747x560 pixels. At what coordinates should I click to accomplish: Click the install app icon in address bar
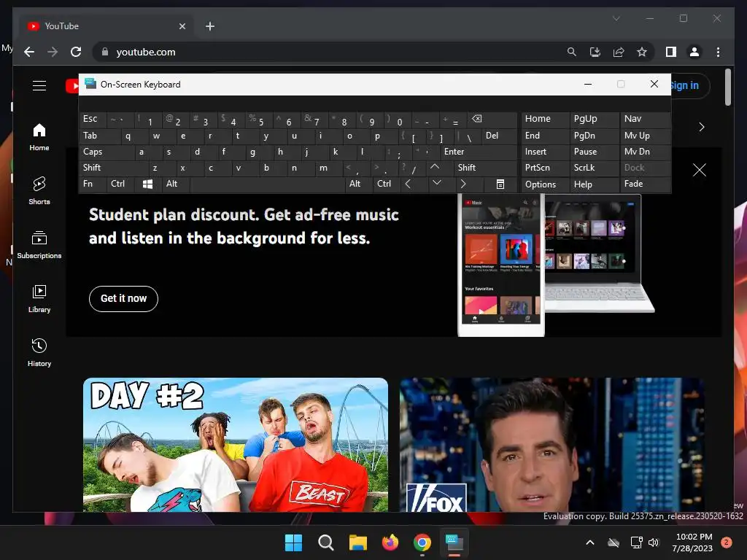tap(595, 52)
